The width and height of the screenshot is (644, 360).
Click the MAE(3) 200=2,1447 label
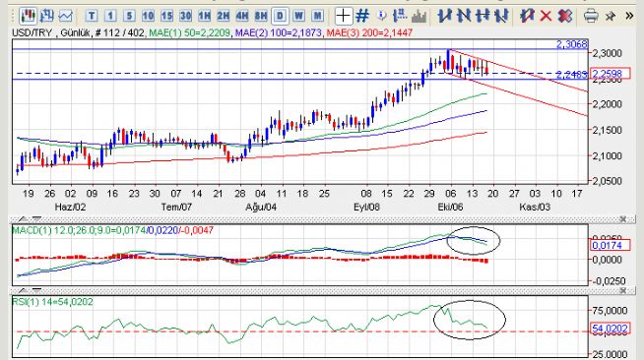tap(369, 32)
